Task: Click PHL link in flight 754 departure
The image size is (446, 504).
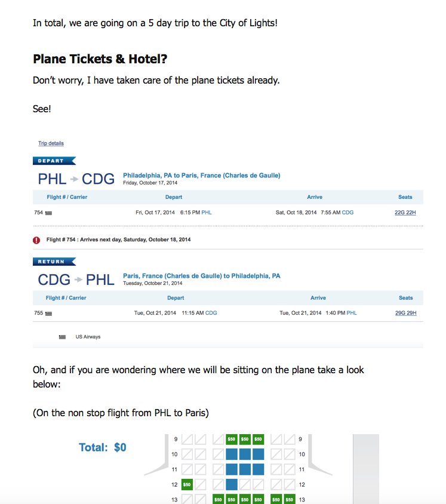Action: (207, 213)
